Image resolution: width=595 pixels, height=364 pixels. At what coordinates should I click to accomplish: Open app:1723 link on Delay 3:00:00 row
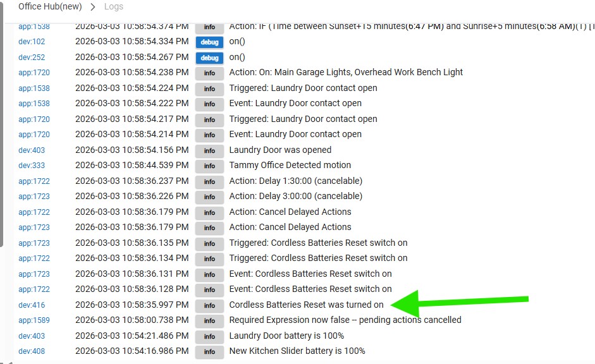pos(34,197)
